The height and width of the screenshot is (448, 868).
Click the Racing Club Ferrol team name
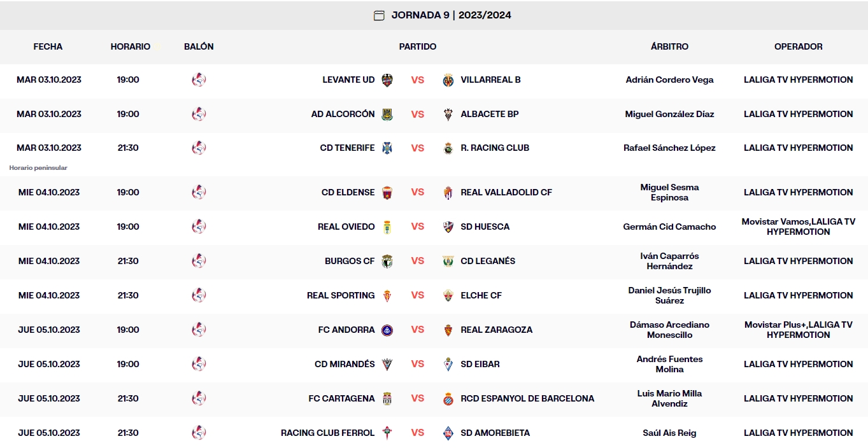[x=327, y=433]
